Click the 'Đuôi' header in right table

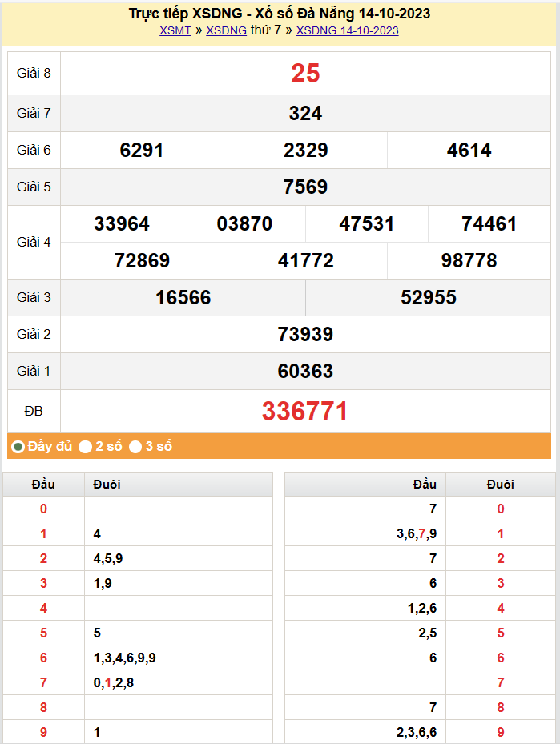click(x=500, y=485)
